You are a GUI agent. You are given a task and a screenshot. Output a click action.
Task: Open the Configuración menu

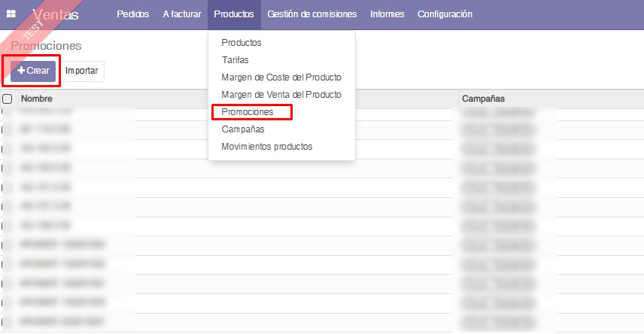point(445,14)
